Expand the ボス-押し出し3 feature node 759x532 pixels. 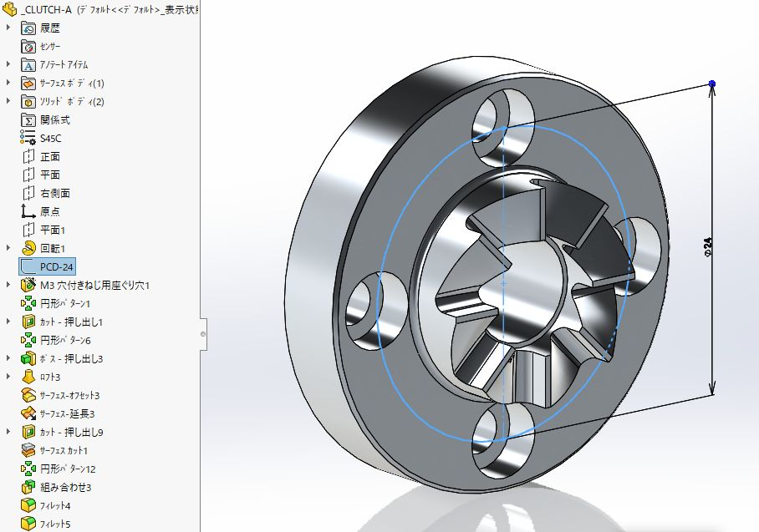(8, 358)
